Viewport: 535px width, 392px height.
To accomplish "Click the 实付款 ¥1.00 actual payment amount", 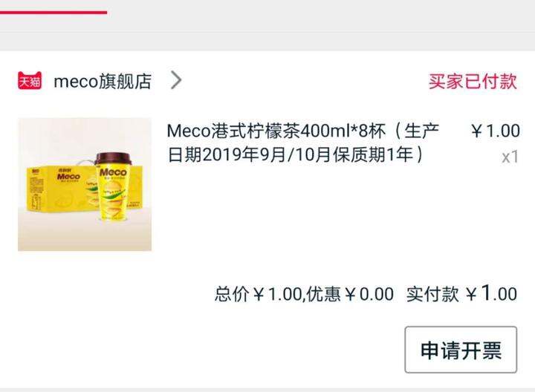I will [x=461, y=293].
